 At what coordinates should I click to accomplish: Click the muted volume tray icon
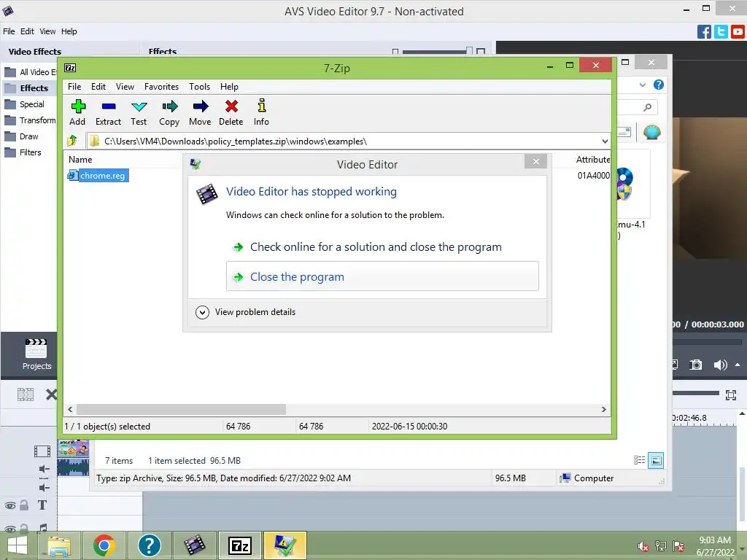[x=643, y=546]
